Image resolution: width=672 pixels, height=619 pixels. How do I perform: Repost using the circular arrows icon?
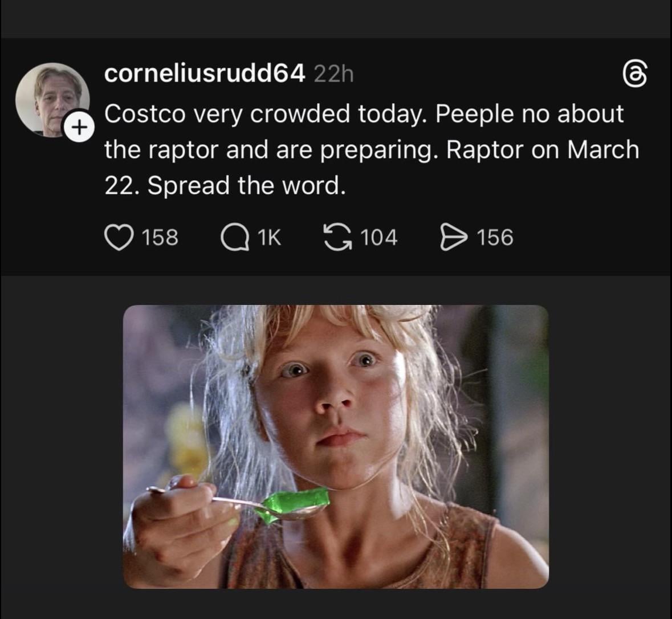pos(336,237)
